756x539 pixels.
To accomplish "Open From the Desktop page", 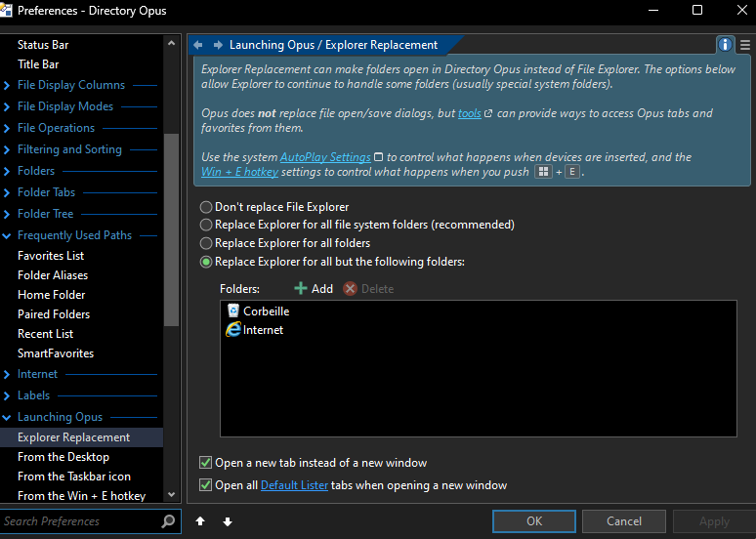I will [x=63, y=457].
